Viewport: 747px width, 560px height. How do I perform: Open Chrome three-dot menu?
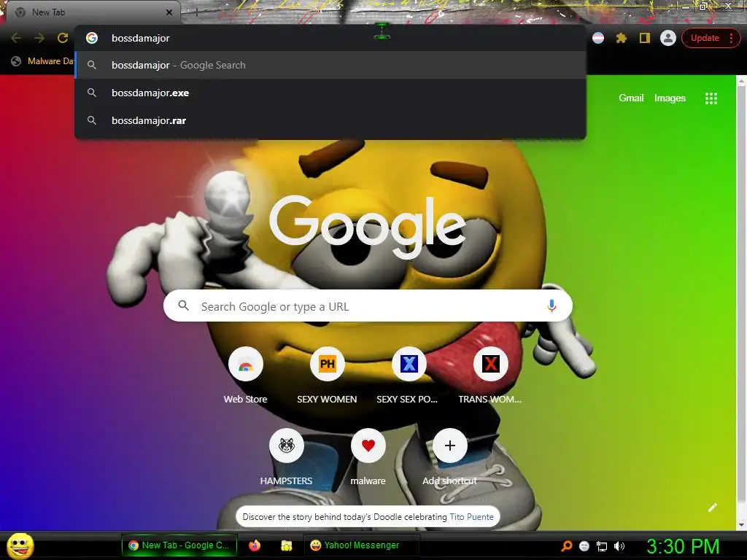(x=731, y=38)
